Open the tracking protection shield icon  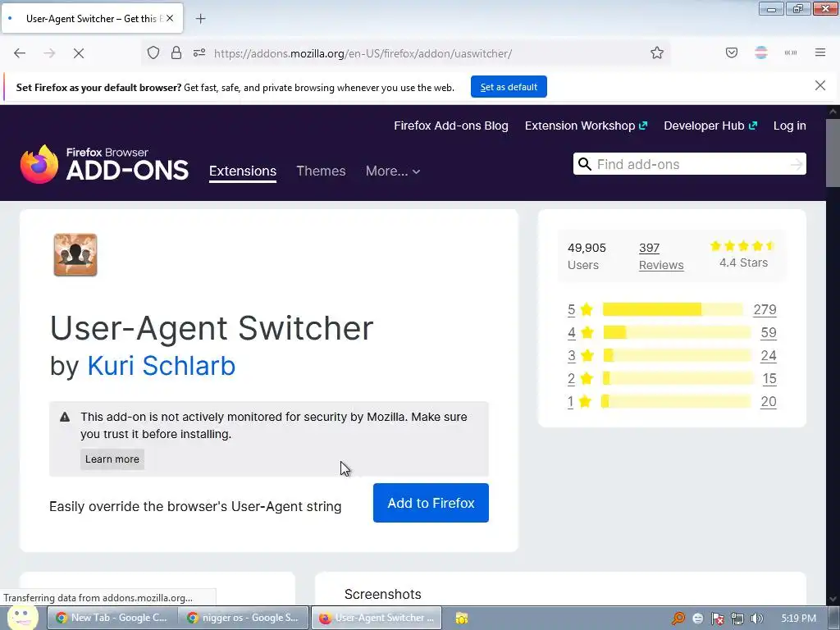click(x=153, y=52)
